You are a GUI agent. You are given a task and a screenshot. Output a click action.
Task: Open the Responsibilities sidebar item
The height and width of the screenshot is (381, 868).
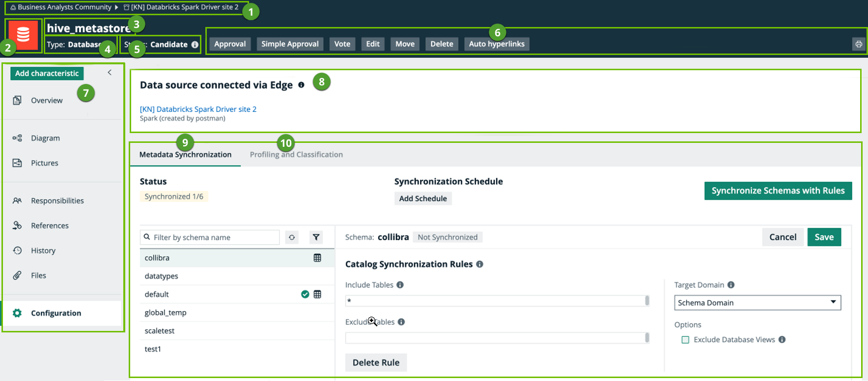point(57,201)
